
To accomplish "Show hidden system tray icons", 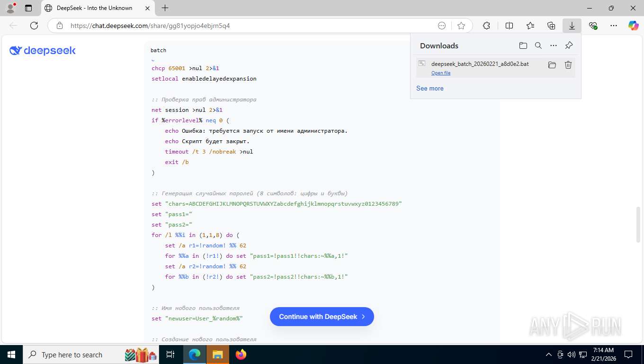I will [x=549, y=355].
